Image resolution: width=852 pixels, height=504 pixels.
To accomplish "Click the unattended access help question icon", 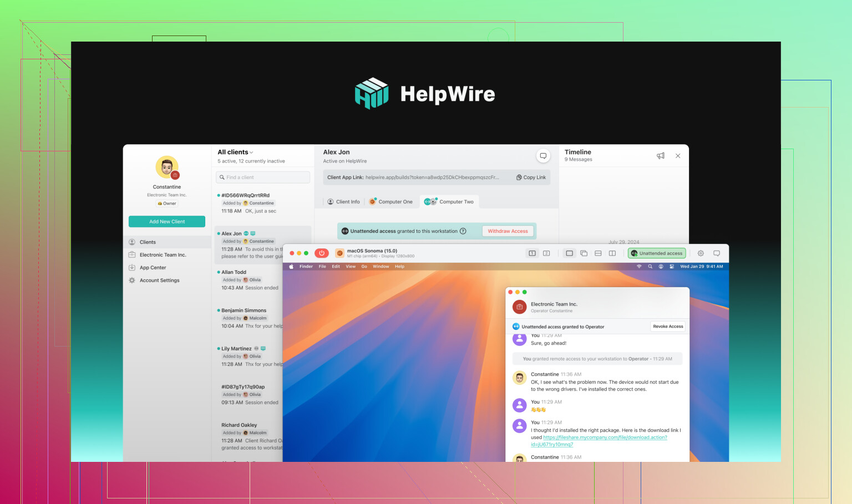I will click(463, 231).
